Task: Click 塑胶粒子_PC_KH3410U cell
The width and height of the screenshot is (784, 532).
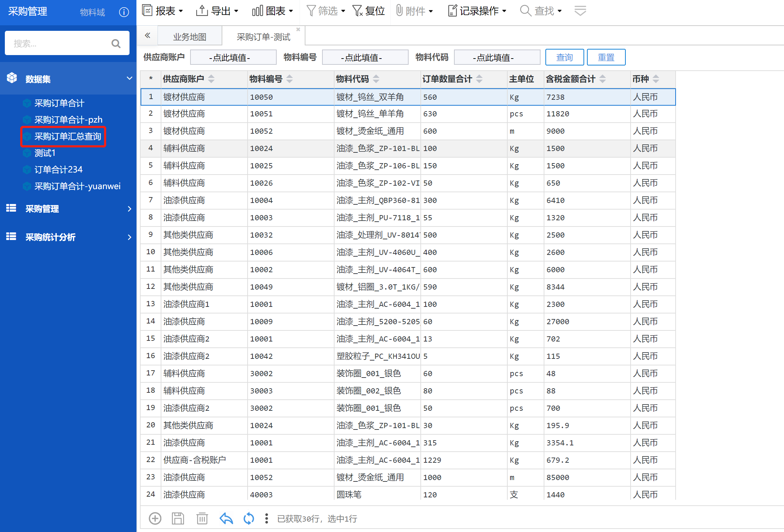Action: click(x=377, y=356)
